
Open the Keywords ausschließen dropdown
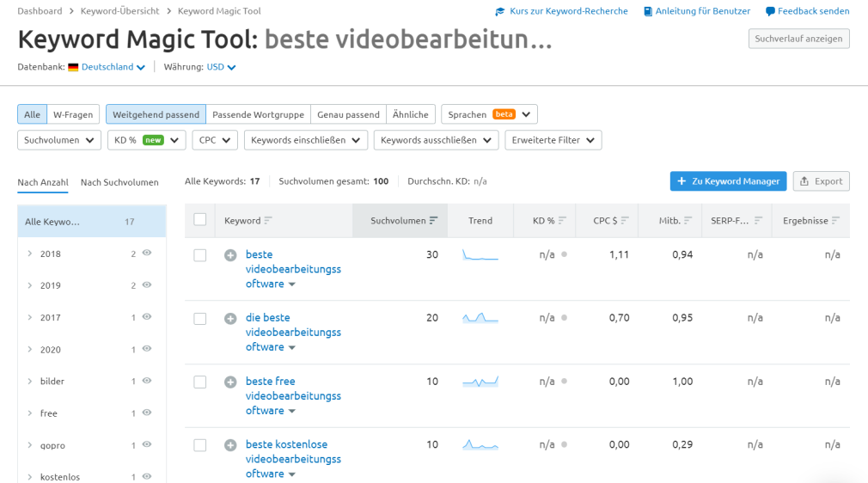click(437, 140)
